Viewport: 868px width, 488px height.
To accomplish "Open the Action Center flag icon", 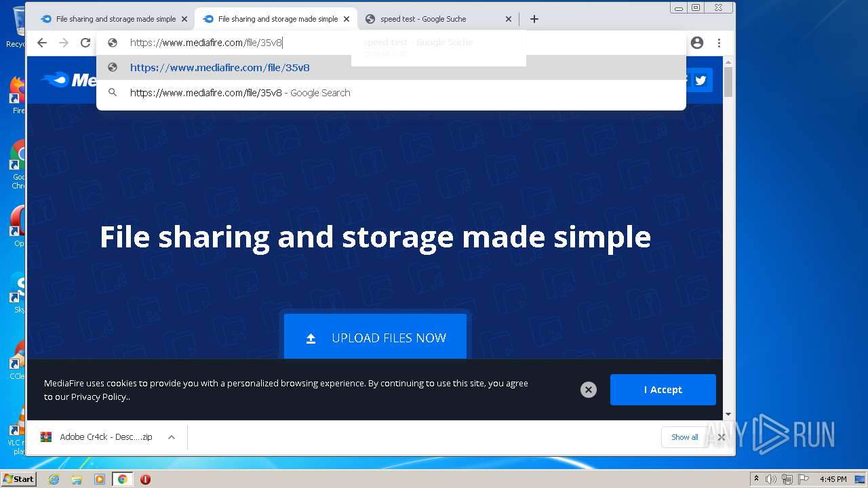I will (804, 479).
